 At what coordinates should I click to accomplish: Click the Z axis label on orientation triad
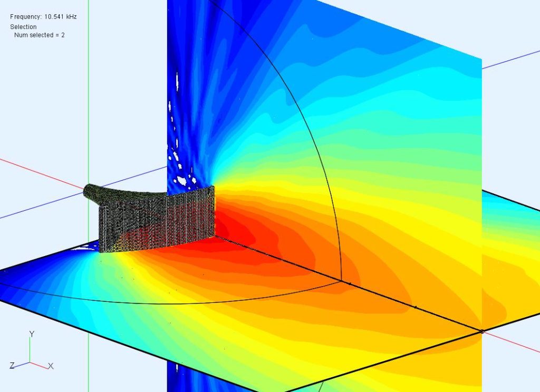[x=12, y=366]
